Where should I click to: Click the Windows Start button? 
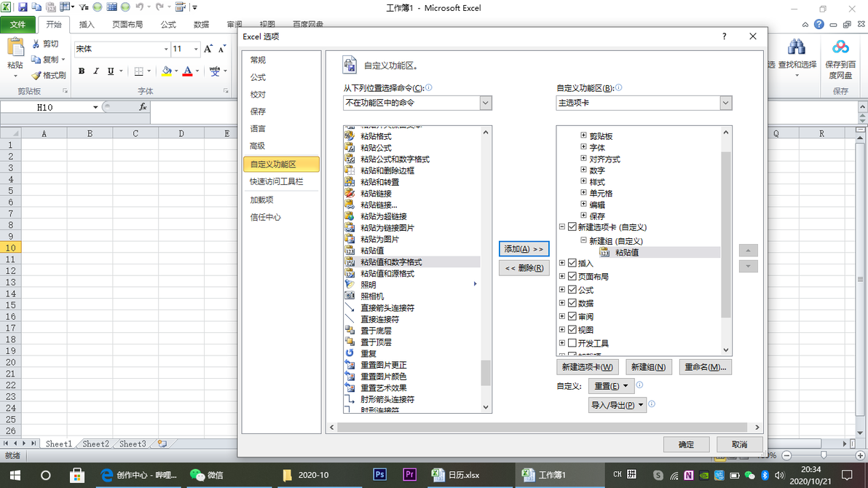pyautogui.click(x=15, y=476)
